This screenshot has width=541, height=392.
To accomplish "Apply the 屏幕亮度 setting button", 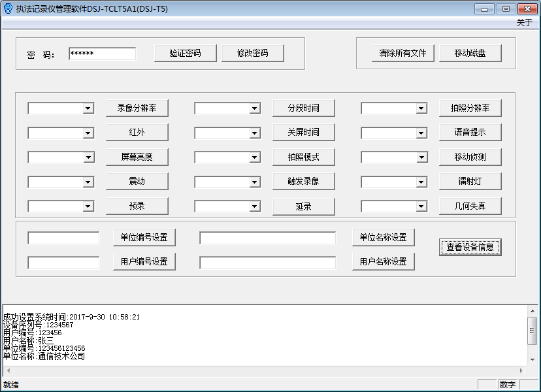I will point(137,157).
